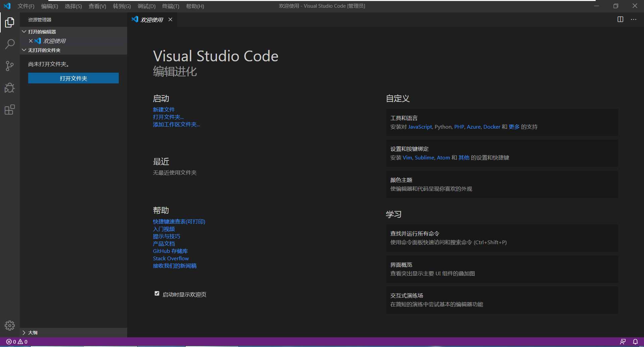Image resolution: width=644 pixels, height=347 pixels.
Task: Click the 资源管理器 panel title
Action: click(40, 20)
